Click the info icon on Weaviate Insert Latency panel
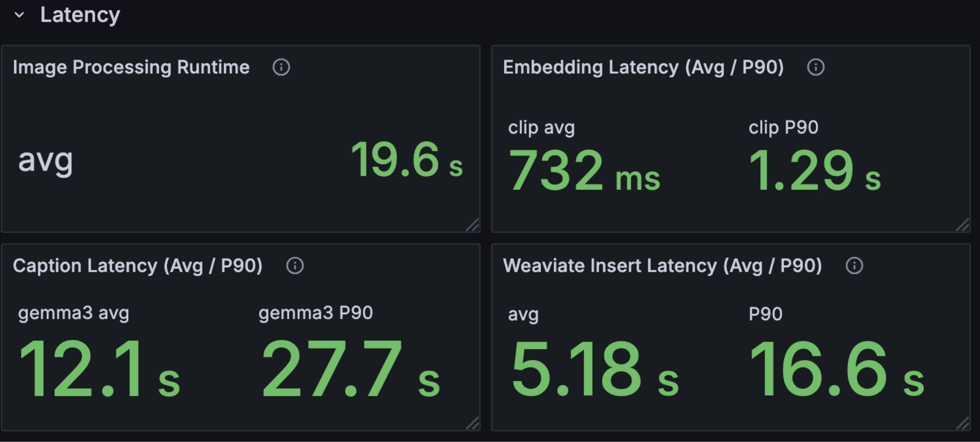This screenshot has width=980, height=442. point(854,266)
